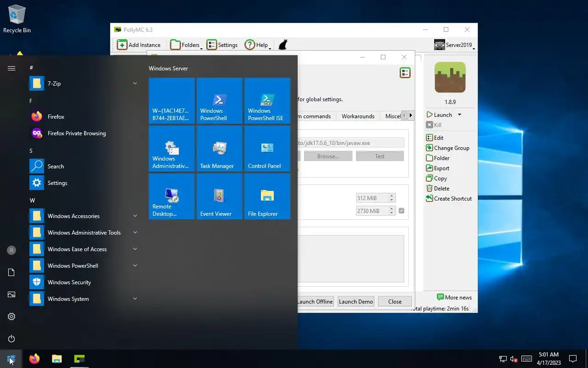Open the W~{1AC14E7... tile
The width and height of the screenshot is (588, 368).
[172, 101]
